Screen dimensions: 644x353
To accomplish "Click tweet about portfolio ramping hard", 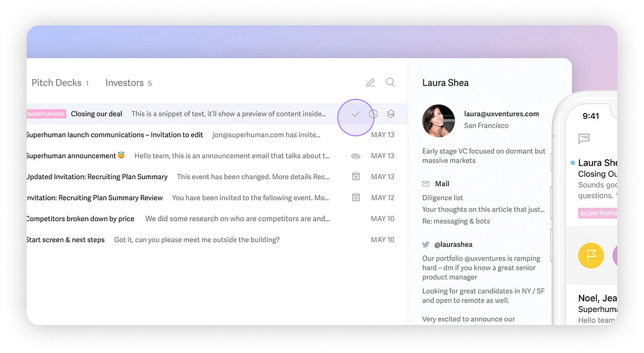I will [481, 268].
